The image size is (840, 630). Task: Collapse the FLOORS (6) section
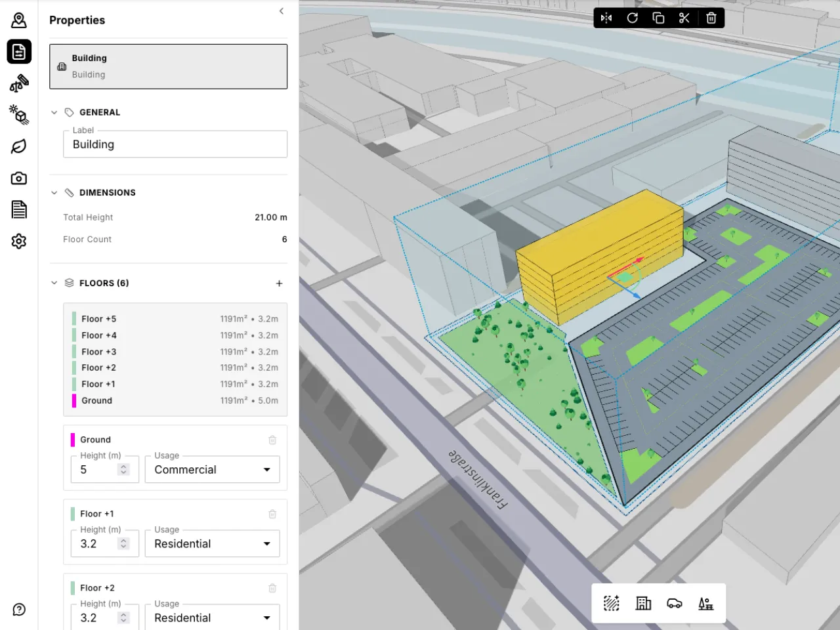(x=54, y=283)
